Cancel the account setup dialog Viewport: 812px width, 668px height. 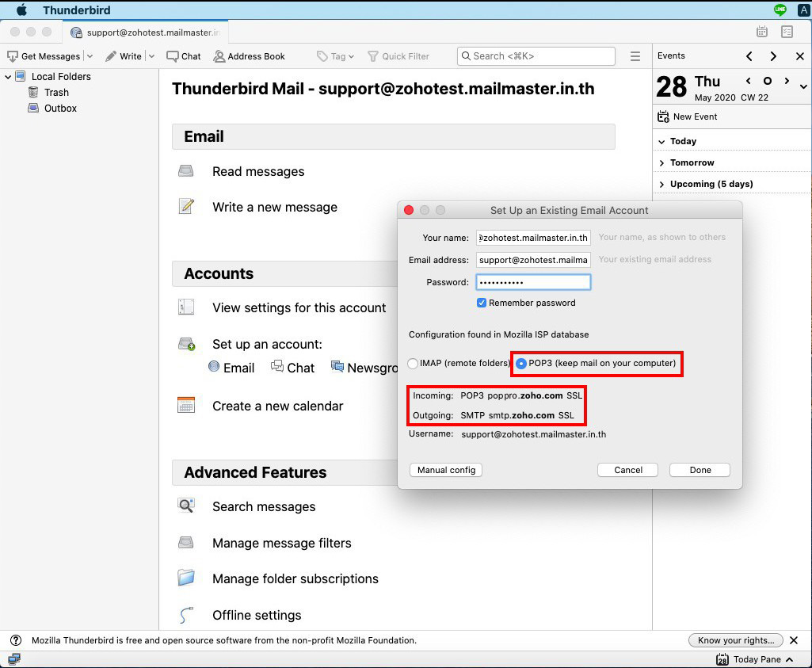[x=627, y=470]
